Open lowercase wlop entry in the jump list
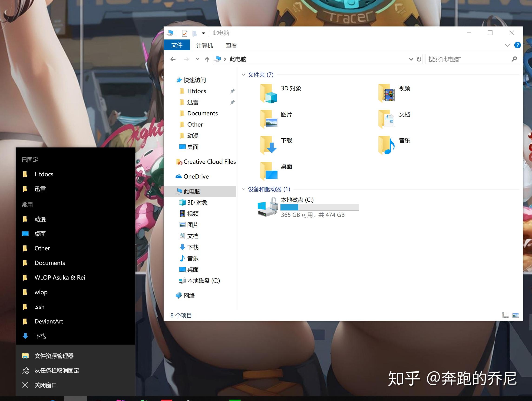532x401 pixels. 76,292
